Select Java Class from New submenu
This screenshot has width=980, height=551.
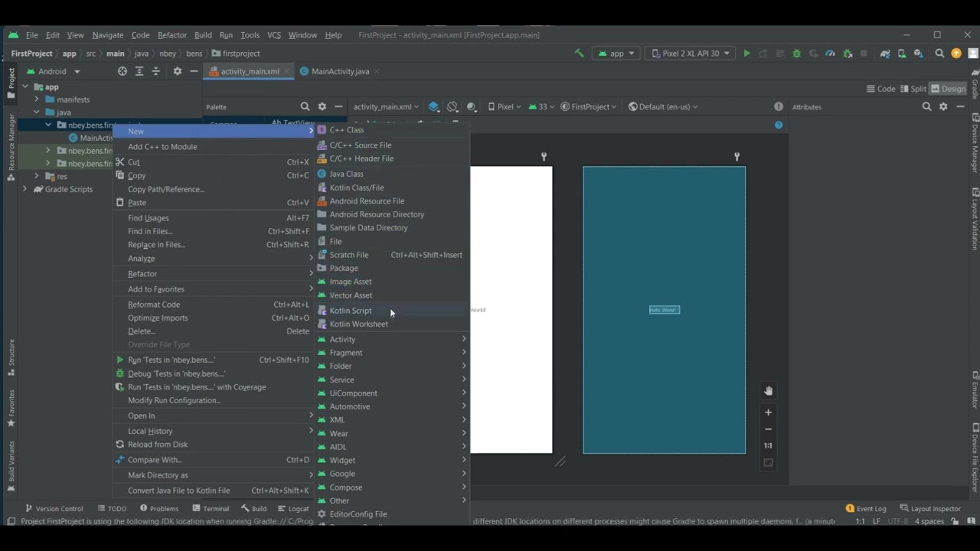[392, 174]
